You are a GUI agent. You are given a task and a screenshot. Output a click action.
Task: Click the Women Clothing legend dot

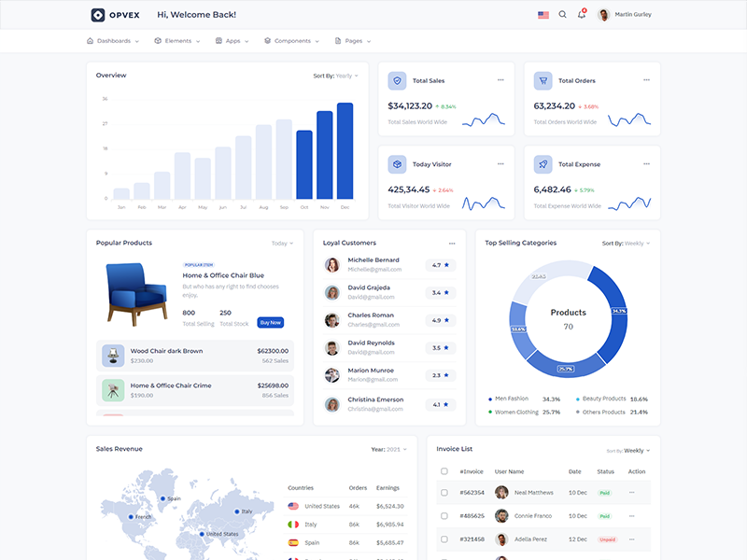coord(489,412)
